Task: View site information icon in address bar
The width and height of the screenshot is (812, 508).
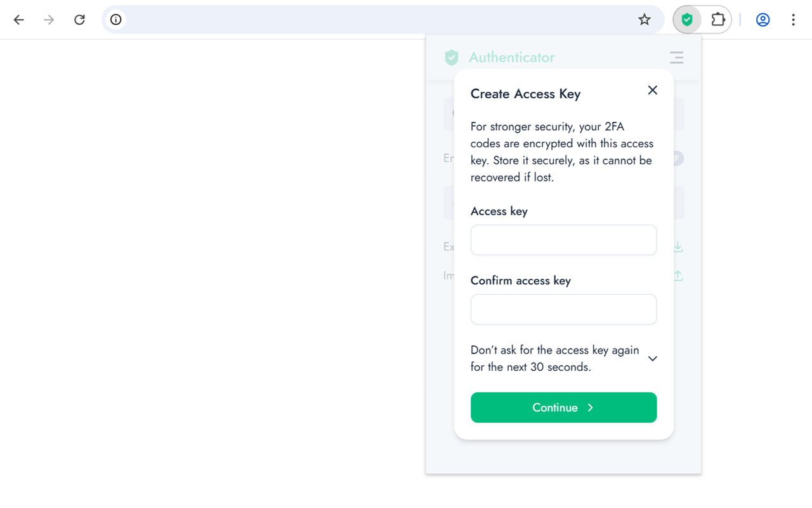Action: point(116,20)
